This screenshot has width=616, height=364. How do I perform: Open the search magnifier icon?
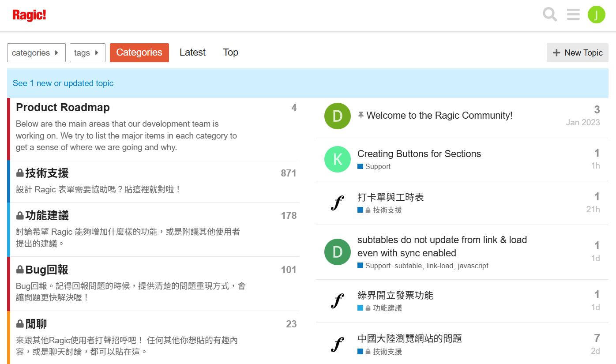click(x=550, y=15)
